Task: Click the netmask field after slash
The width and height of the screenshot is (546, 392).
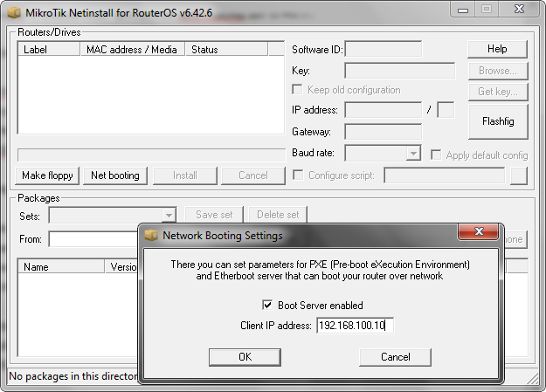Action: pyautogui.click(x=446, y=110)
